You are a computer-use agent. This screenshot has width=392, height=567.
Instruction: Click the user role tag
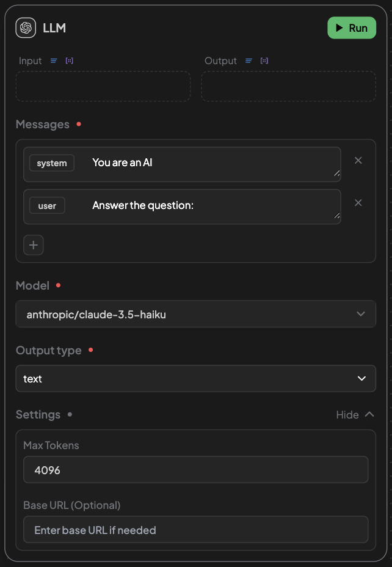(47, 206)
